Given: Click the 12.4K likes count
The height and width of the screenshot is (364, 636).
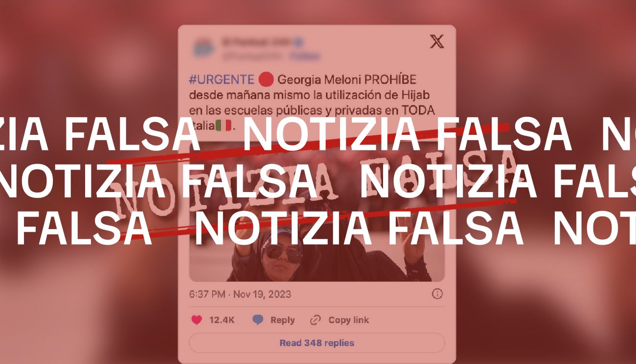Looking at the screenshot, I should pyautogui.click(x=222, y=320).
